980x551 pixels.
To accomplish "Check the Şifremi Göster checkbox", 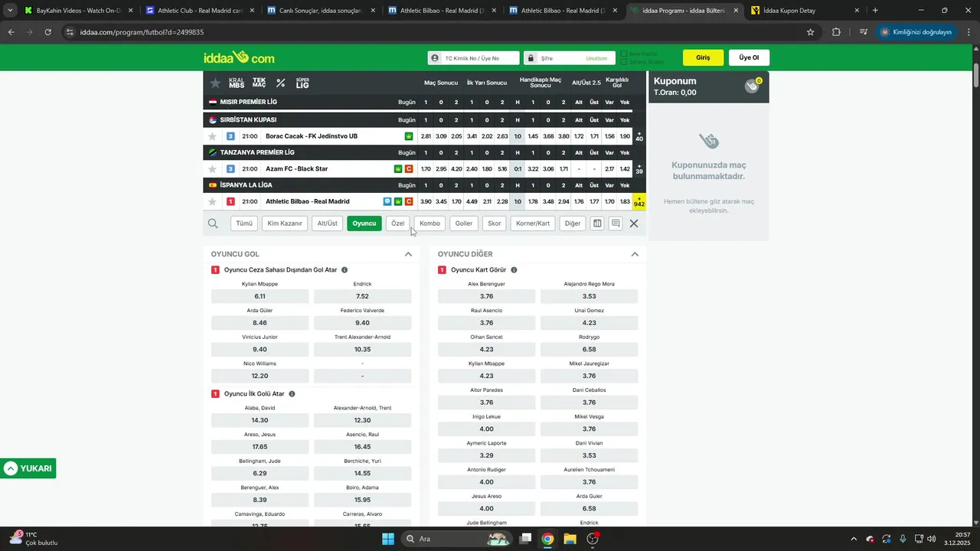I will [x=624, y=62].
